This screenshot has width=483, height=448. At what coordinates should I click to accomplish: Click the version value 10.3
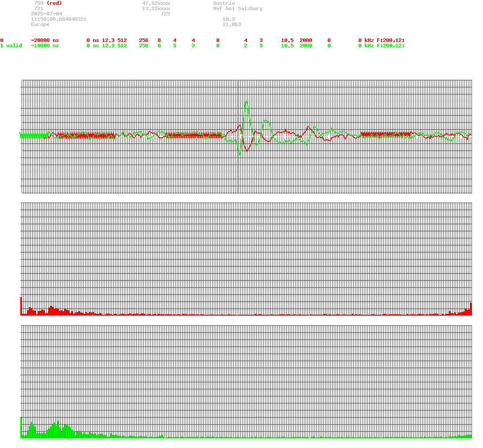tap(228, 19)
